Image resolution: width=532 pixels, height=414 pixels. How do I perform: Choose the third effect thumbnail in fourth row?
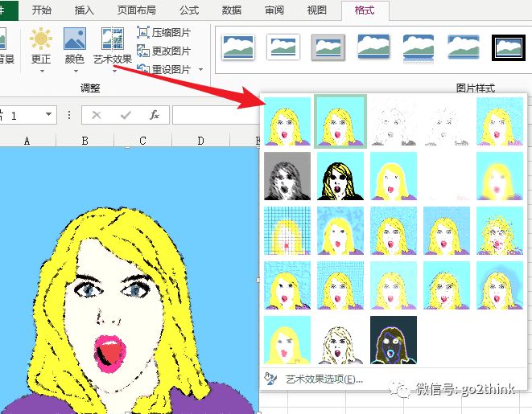(x=394, y=285)
